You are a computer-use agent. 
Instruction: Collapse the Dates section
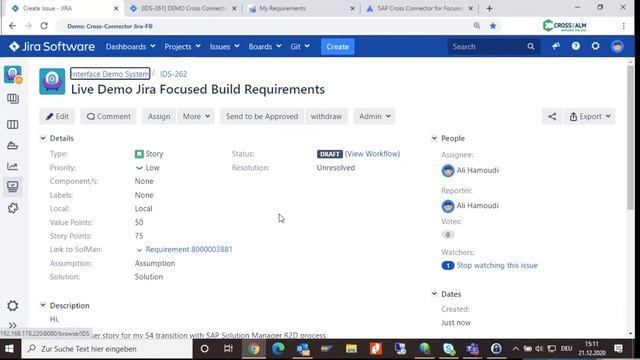coord(434,294)
